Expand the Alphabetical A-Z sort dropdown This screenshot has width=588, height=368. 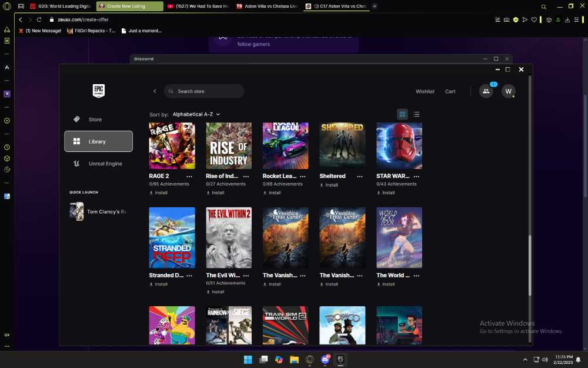(x=196, y=114)
